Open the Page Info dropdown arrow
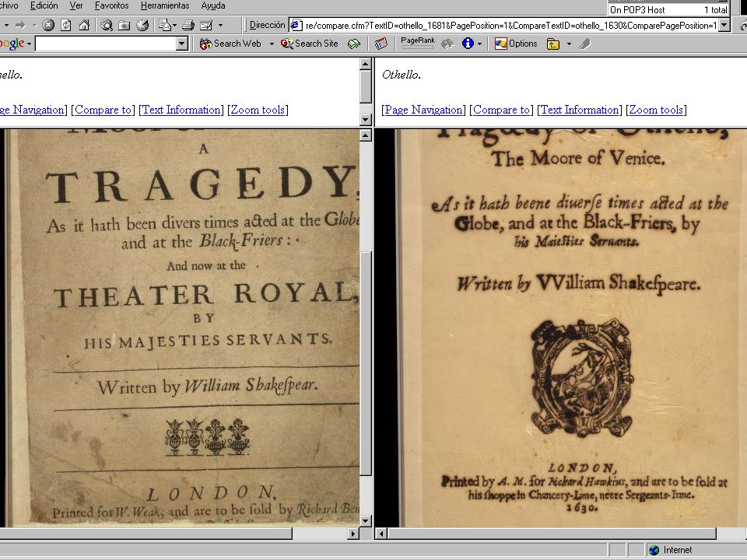This screenshot has width=747, height=560. (x=479, y=44)
